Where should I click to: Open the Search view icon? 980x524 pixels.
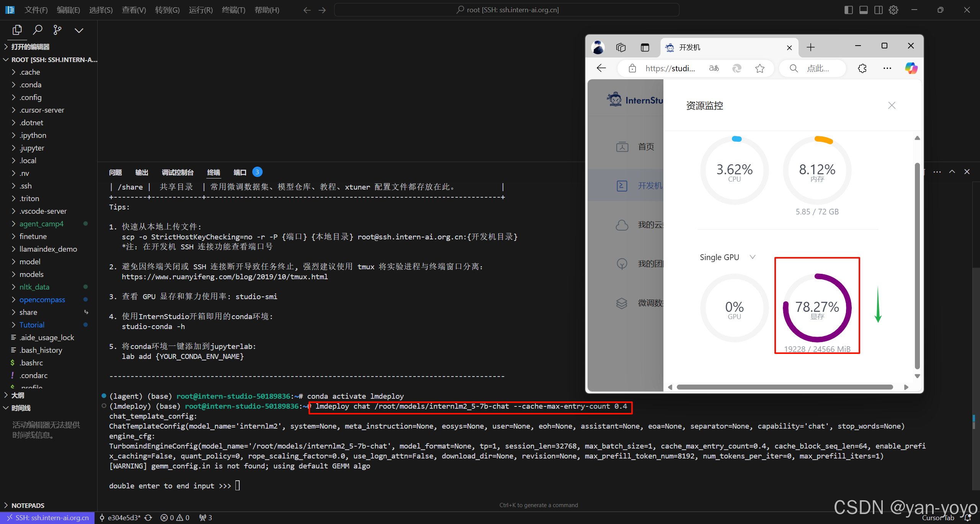coord(38,30)
